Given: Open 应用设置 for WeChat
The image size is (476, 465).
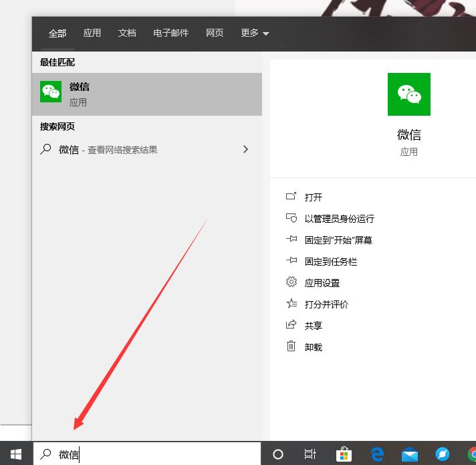Looking at the screenshot, I should pos(322,283).
